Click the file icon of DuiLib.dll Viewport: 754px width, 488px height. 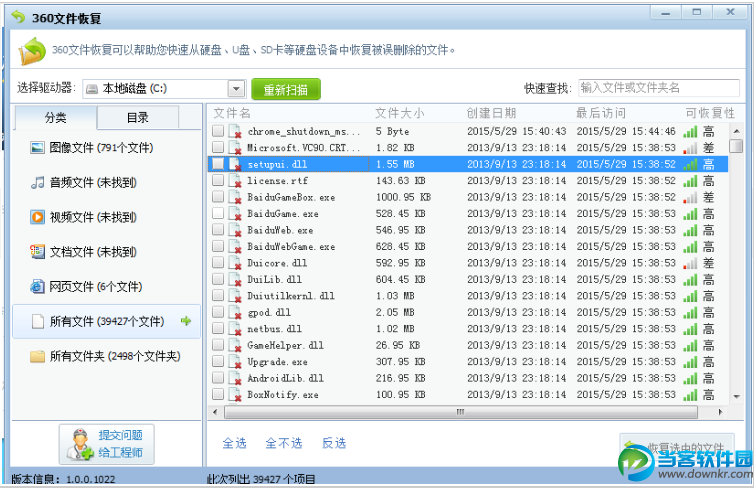(x=235, y=279)
